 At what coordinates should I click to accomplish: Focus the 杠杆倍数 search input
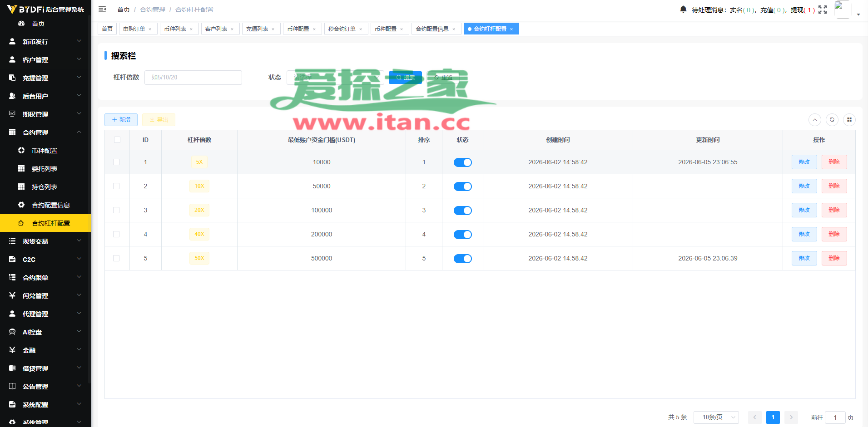point(193,78)
